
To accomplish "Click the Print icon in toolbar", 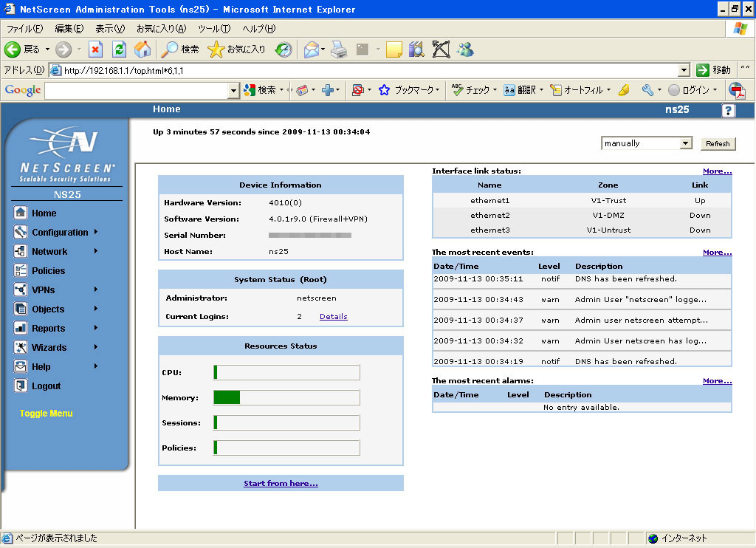I will coord(339,49).
